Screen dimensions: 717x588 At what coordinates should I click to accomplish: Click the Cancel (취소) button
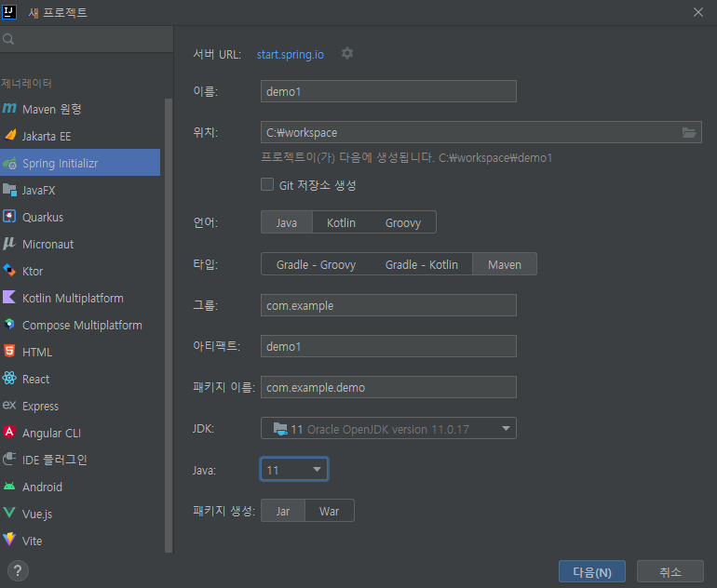click(x=670, y=571)
